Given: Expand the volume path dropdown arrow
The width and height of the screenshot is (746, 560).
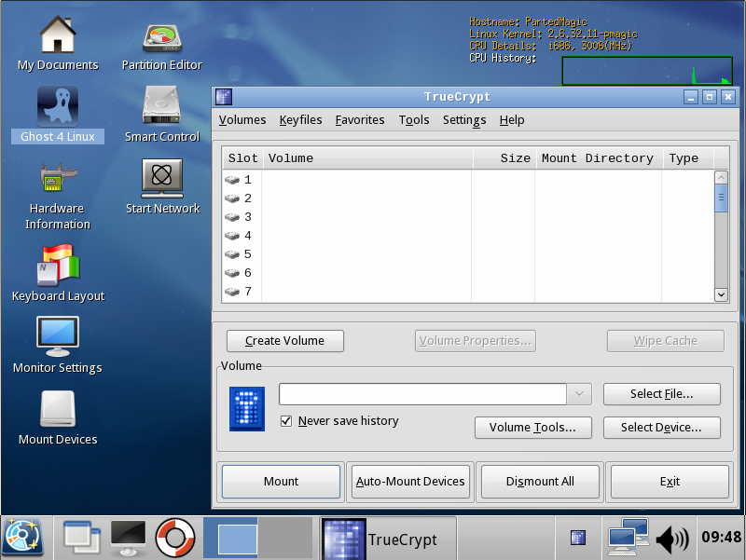Looking at the screenshot, I should click(x=579, y=394).
